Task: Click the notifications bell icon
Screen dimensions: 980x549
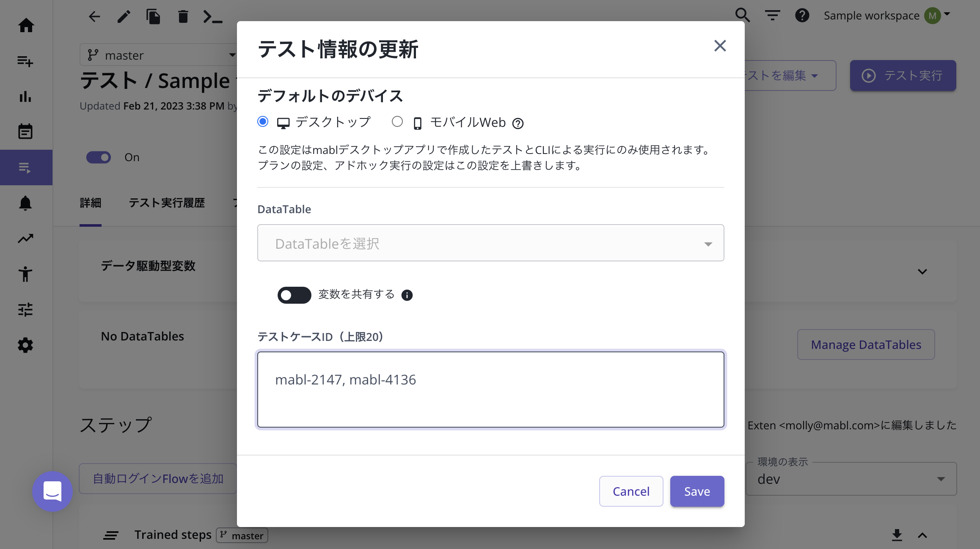Action: (25, 203)
